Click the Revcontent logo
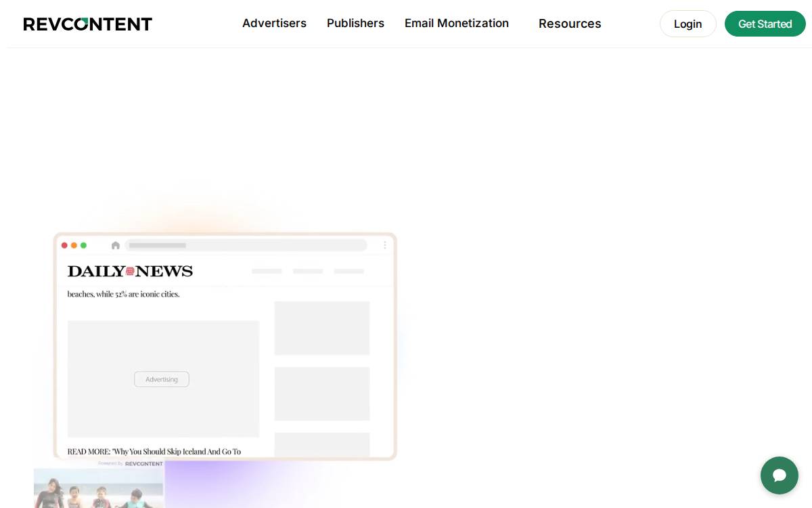812x508 pixels. tap(88, 24)
